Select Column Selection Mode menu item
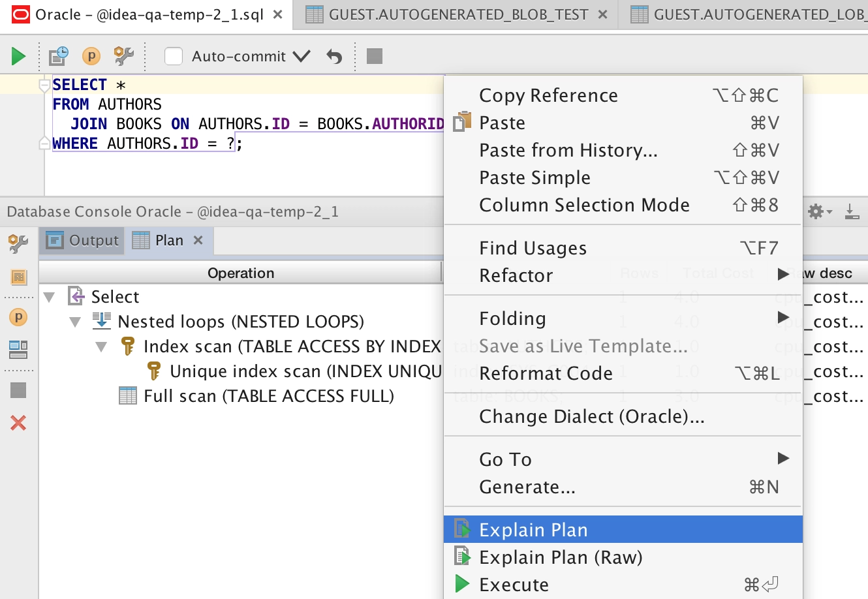 (x=623, y=204)
